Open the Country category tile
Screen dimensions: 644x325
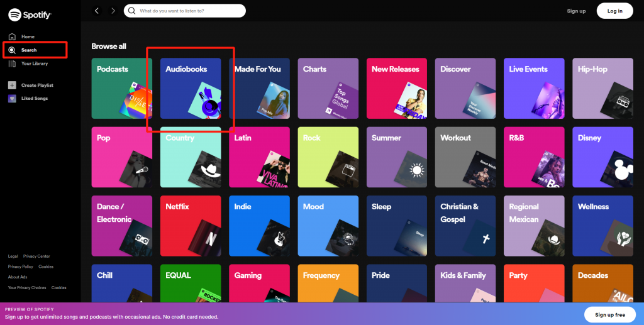191,157
